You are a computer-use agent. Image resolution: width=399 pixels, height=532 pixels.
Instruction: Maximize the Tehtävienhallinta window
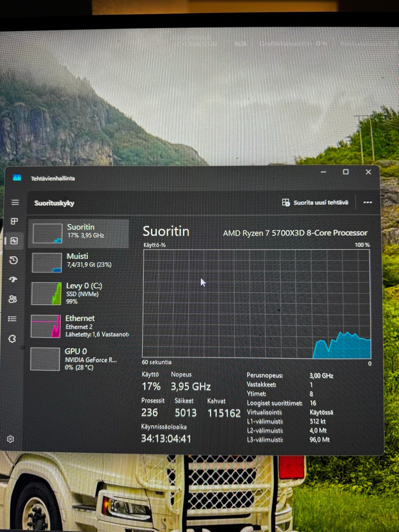coord(345,172)
